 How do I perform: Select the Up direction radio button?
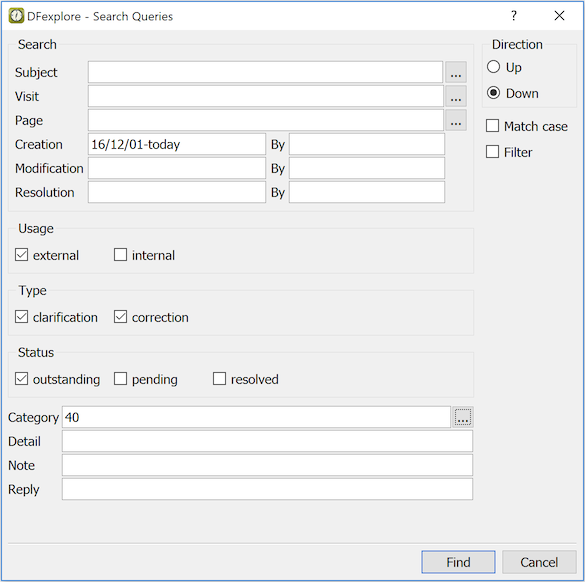(x=493, y=67)
